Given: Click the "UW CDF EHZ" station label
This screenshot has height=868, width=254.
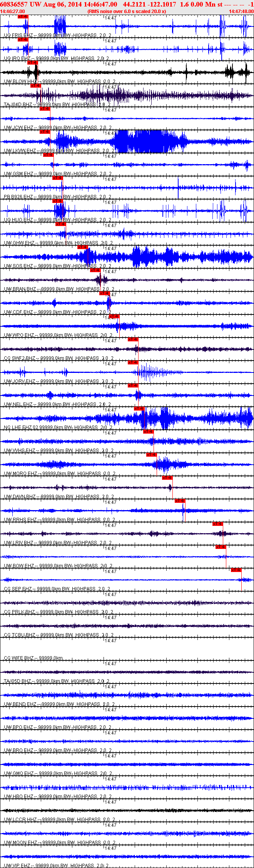Looking at the screenshot, I should click(18, 312).
